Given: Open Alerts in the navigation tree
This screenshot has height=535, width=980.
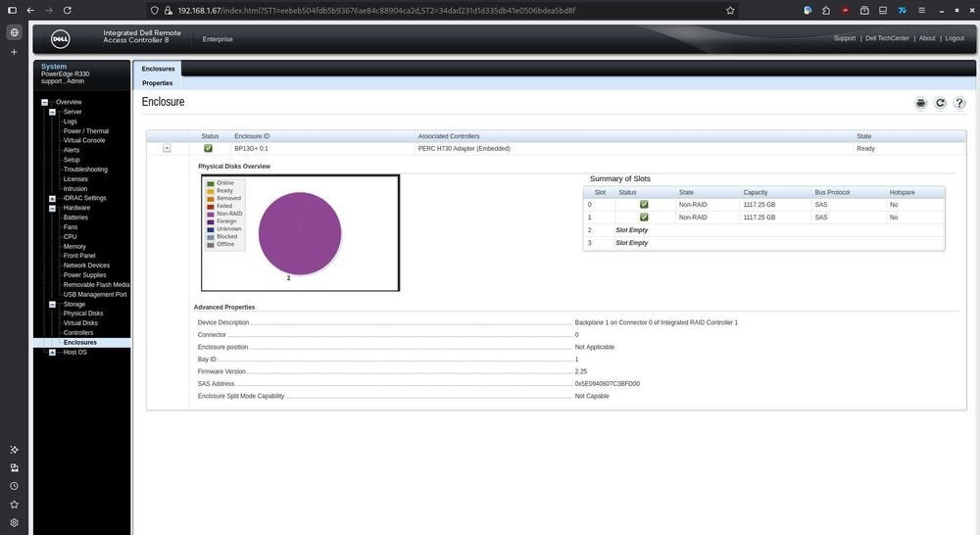Looking at the screenshot, I should (72, 150).
